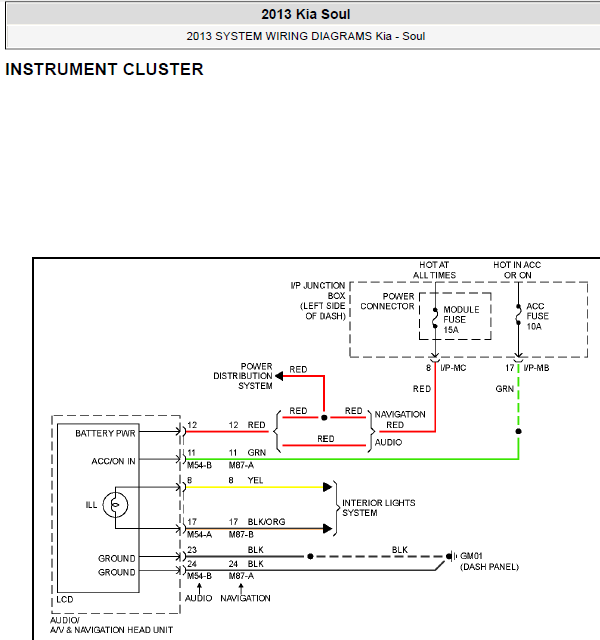Click the "I/P-MB" connector label

[x=536, y=368]
